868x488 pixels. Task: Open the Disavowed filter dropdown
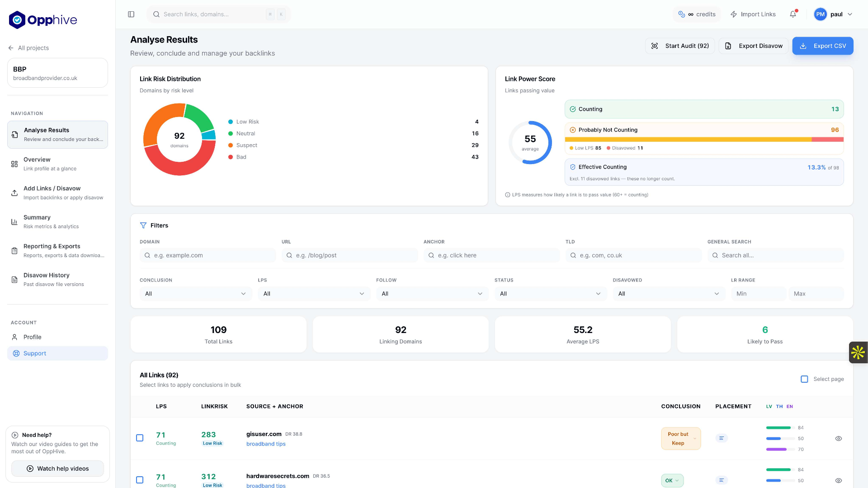click(669, 294)
